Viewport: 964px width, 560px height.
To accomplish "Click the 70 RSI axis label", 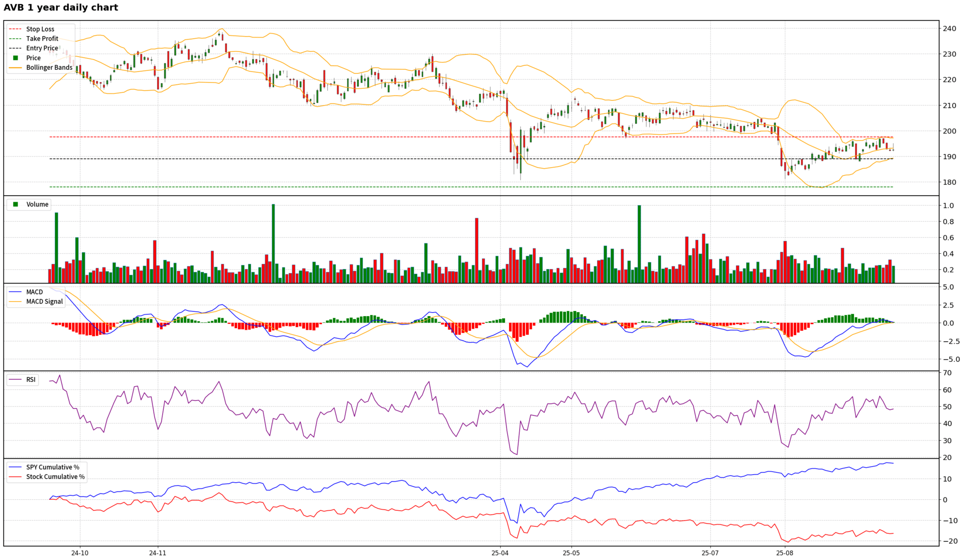I will (x=947, y=373).
